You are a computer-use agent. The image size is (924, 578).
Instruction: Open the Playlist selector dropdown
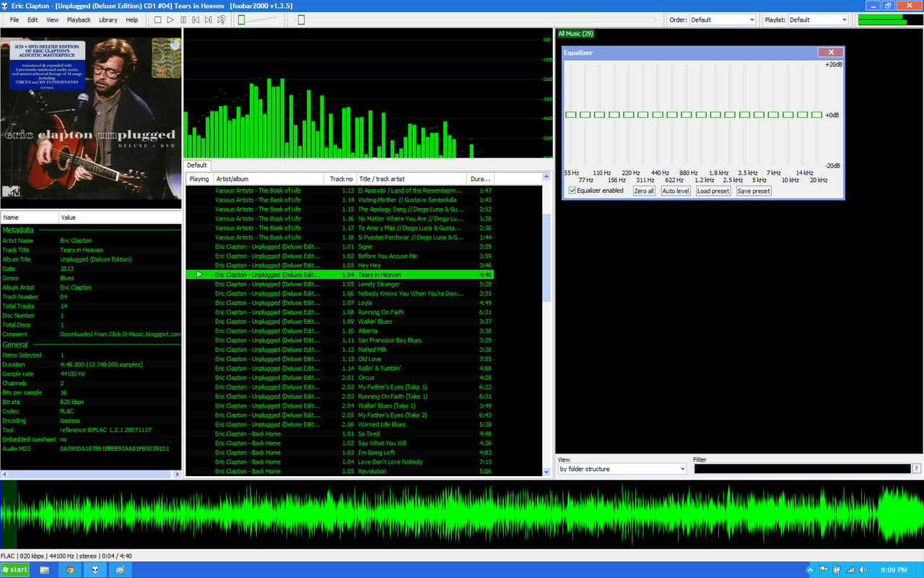coord(818,20)
